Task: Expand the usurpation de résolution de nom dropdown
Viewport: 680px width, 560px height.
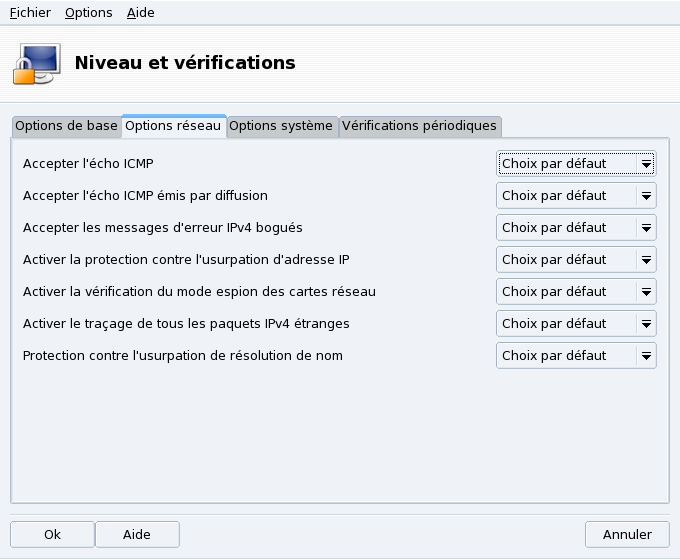Action: coord(576,355)
